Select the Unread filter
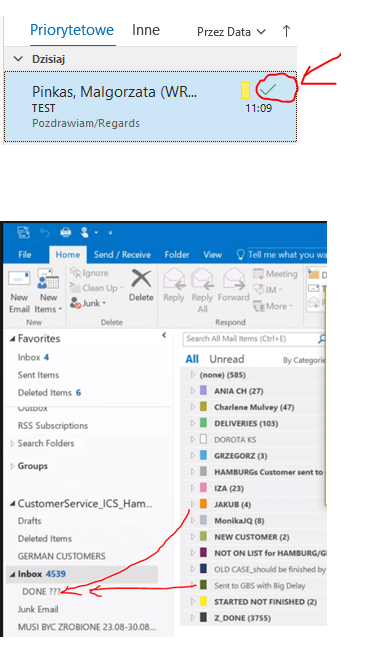This screenshot has height=660, width=391. coord(227,359)
